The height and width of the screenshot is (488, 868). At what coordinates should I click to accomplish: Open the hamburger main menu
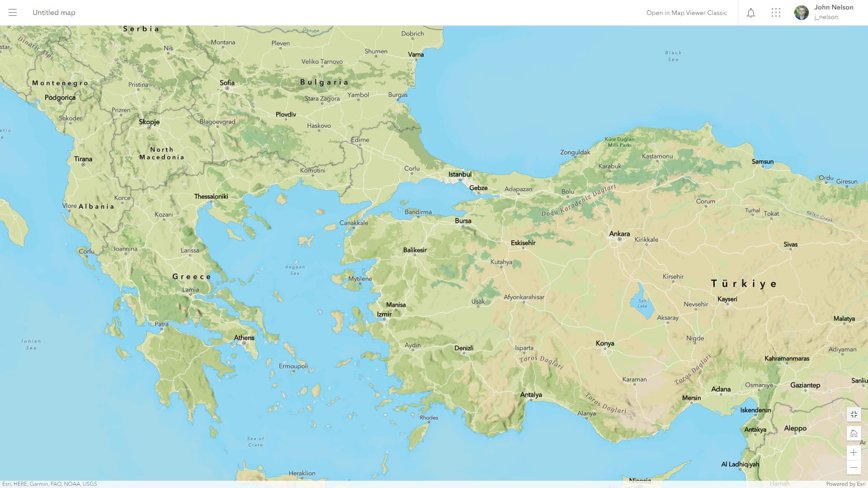click(13, 13)
